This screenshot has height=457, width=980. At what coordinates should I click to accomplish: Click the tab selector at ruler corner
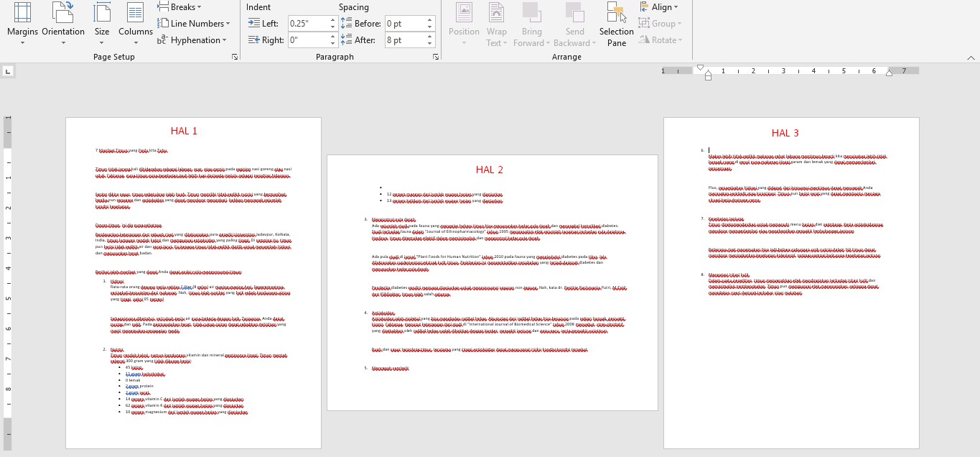(x=8, y=71)
